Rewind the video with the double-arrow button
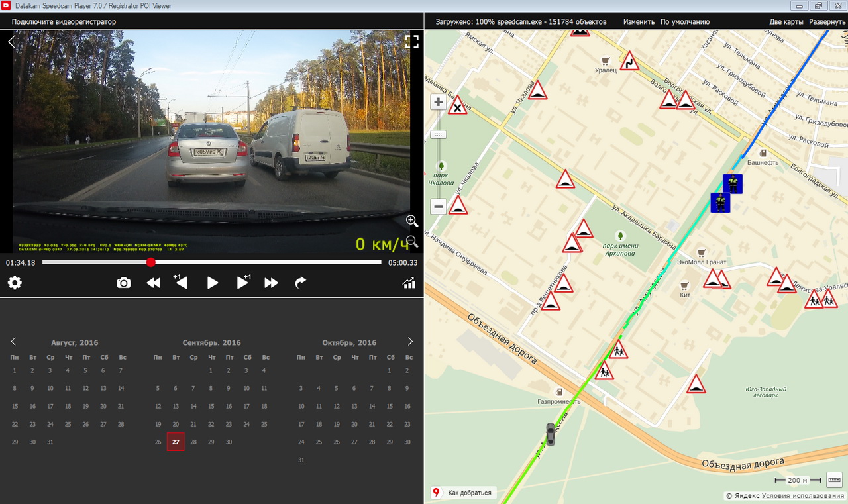 click(154, 283)
